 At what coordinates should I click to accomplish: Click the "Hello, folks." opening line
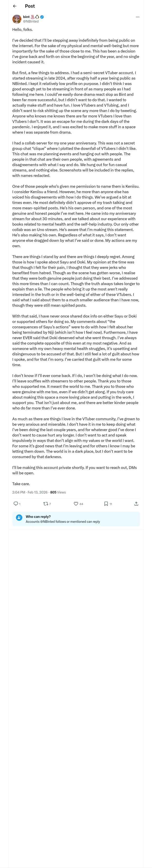pyautogui.click(x=23, y=30)
